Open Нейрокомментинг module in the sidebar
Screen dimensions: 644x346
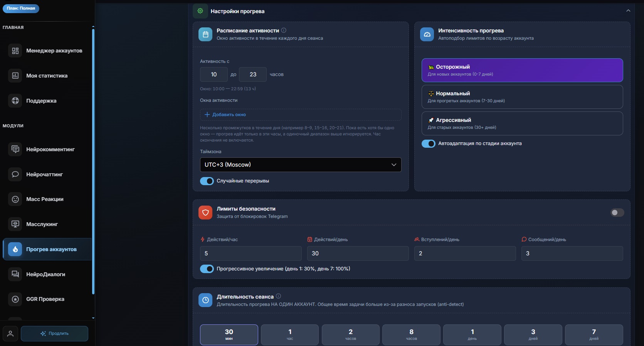(47, 149)
